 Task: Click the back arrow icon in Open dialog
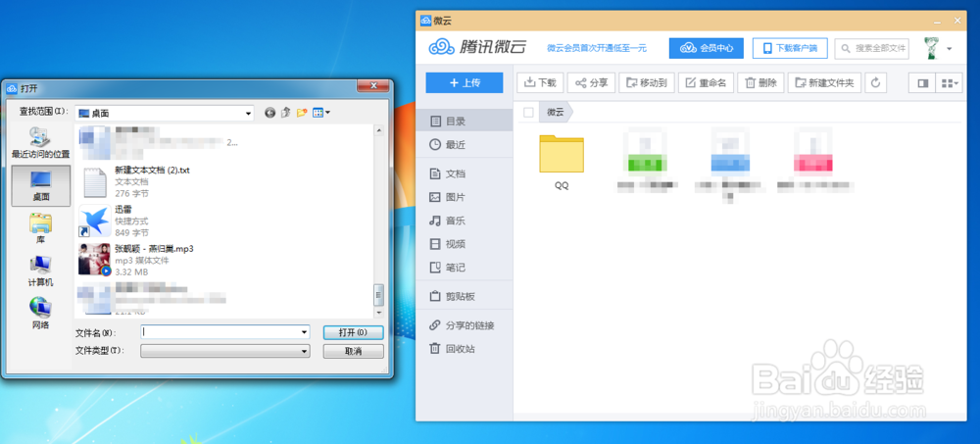270,113
